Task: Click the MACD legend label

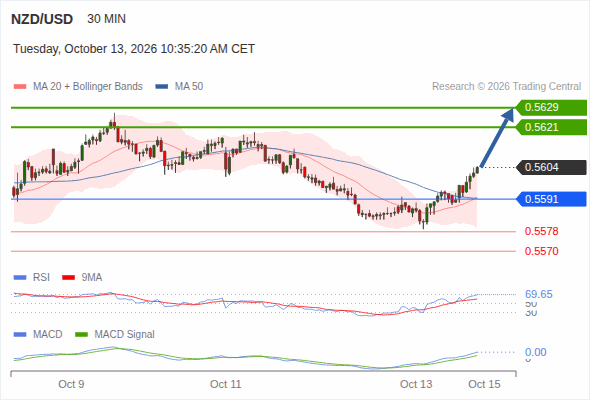Action: 48,334
